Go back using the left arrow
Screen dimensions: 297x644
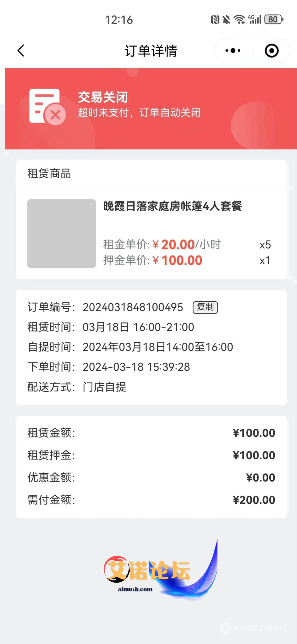(21, 51)
